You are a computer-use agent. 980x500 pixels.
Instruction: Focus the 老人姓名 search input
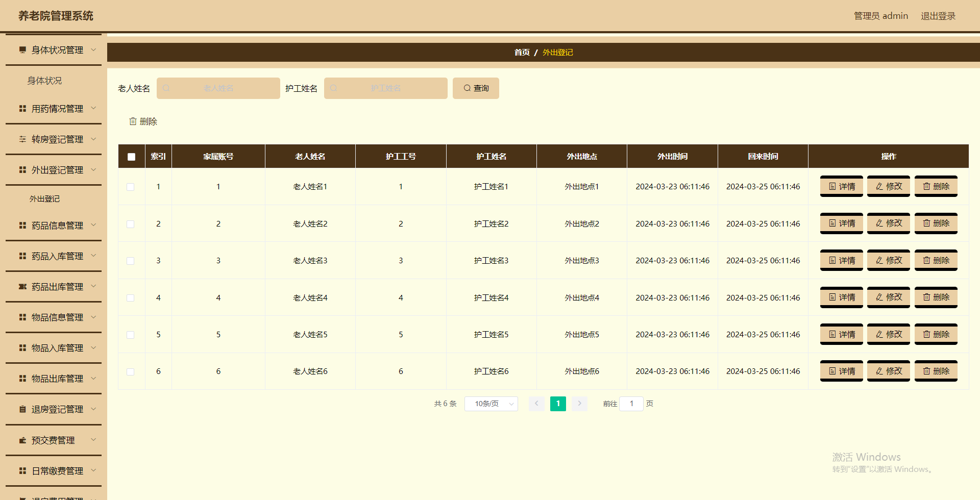[x=218, y=88]
